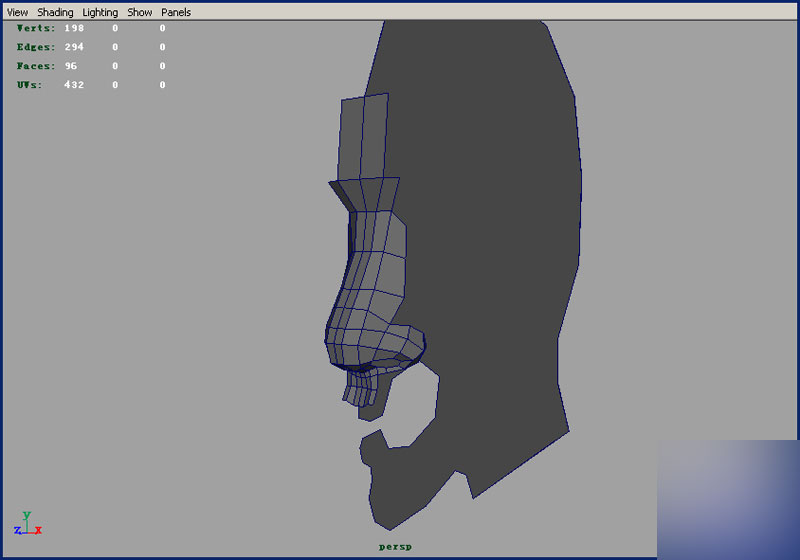The height and width of the screenshot is (560, 800).
Task: Click the Faces: label in heads-up display
Action: (x=36, y=66)
